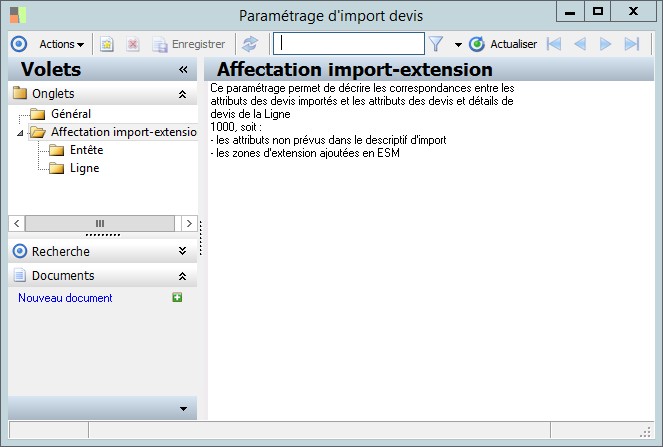Click the horizontal scrollbar thumb in tree

pyautogui.click(x=100, y=223)
